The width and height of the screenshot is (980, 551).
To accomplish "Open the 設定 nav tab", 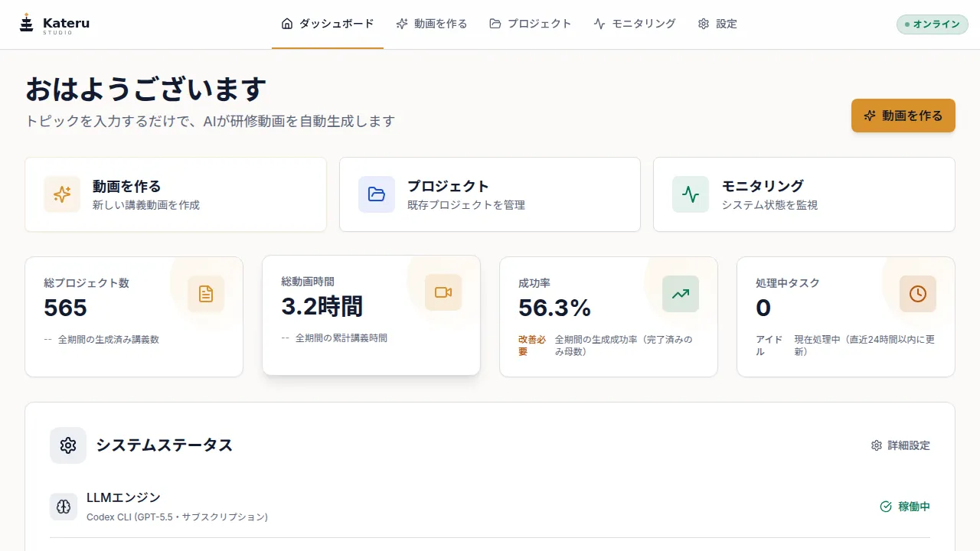I will coord(717,24).
